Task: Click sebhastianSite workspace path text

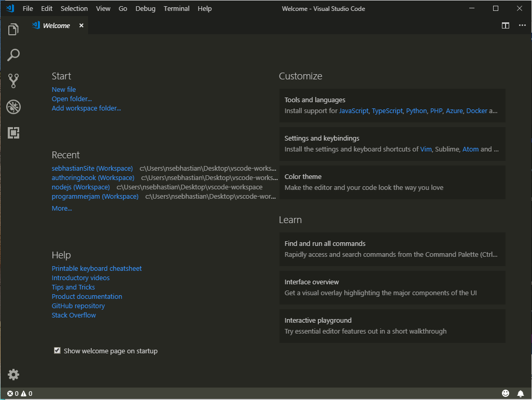Action: 208,168
